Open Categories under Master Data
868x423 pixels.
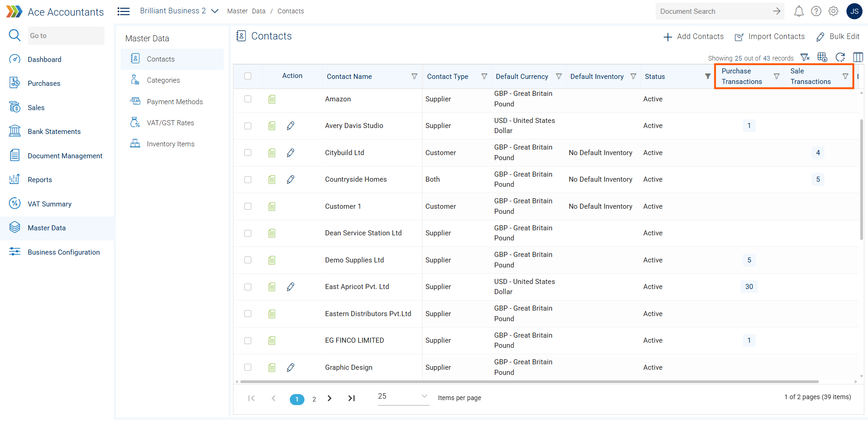click(x=163, y=80)
